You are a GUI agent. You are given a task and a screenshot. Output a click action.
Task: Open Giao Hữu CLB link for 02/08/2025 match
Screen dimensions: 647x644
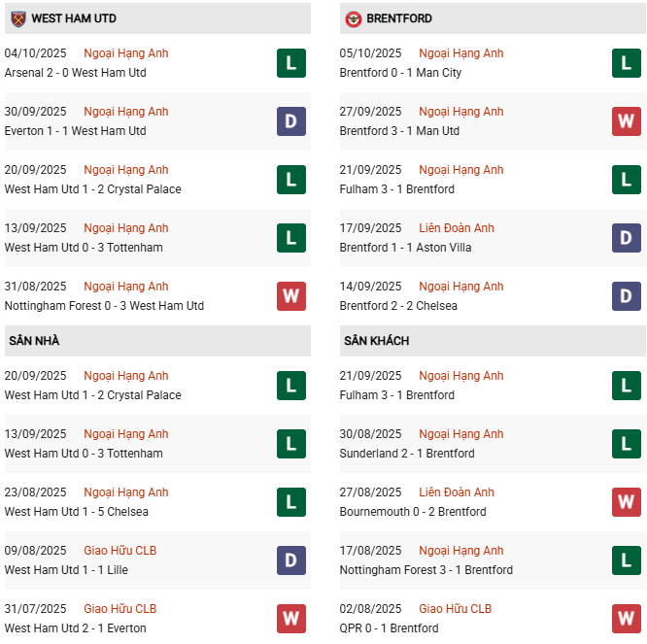(x=455, y=609)
